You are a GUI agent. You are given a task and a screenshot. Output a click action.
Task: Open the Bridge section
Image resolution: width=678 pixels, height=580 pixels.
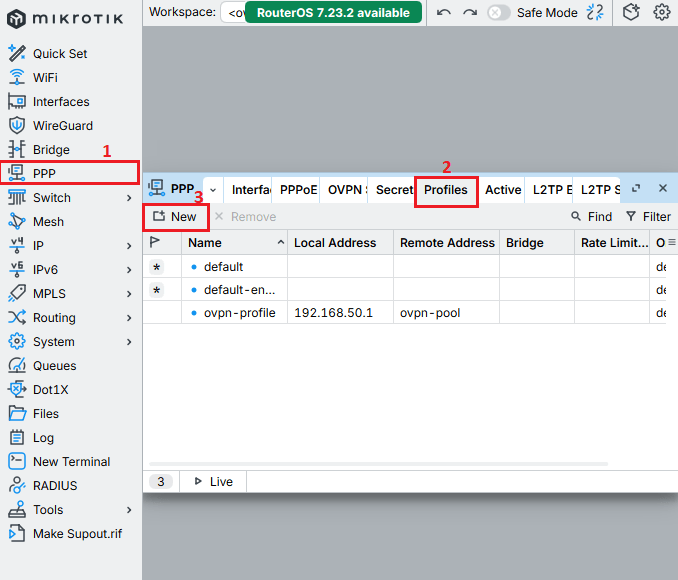pyautogui.click(x=39, y=150)
